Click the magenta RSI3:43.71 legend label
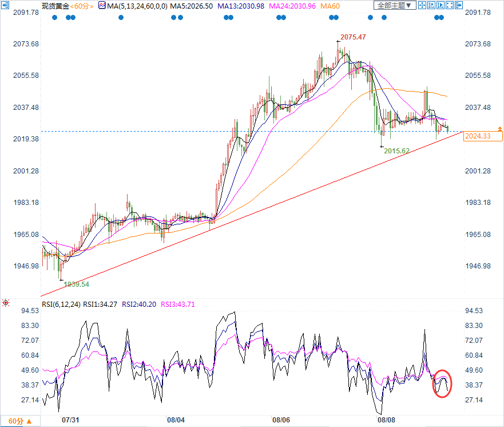 [x=178, y=305]
